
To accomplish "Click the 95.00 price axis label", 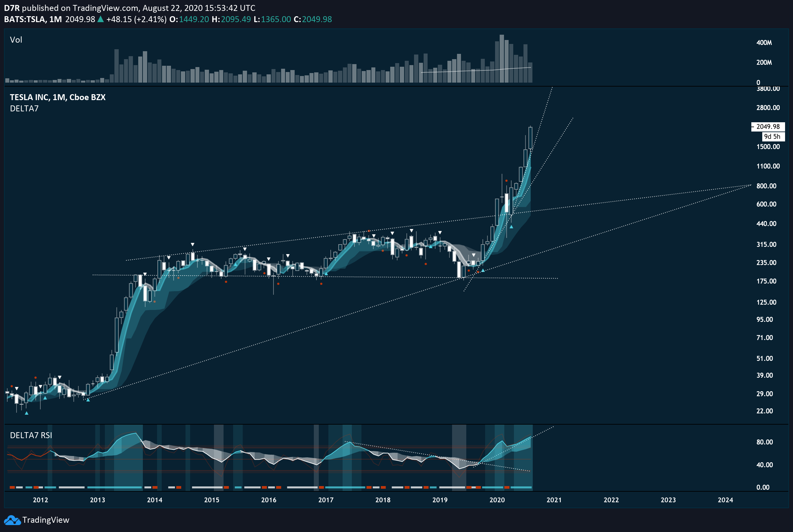I will pyautogui.click(x=765, y=320).
